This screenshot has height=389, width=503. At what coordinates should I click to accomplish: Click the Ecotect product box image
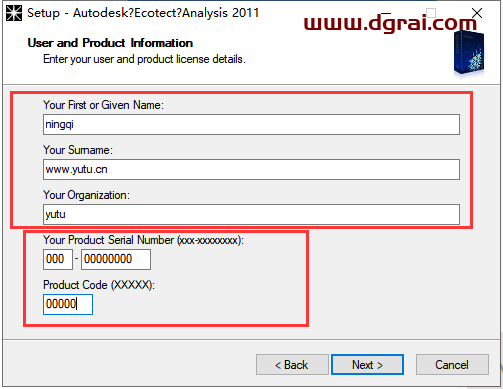pos(469,53)
